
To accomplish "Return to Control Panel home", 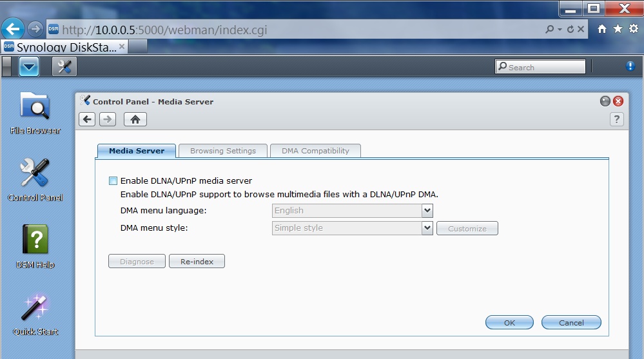I will coord(135,119).
